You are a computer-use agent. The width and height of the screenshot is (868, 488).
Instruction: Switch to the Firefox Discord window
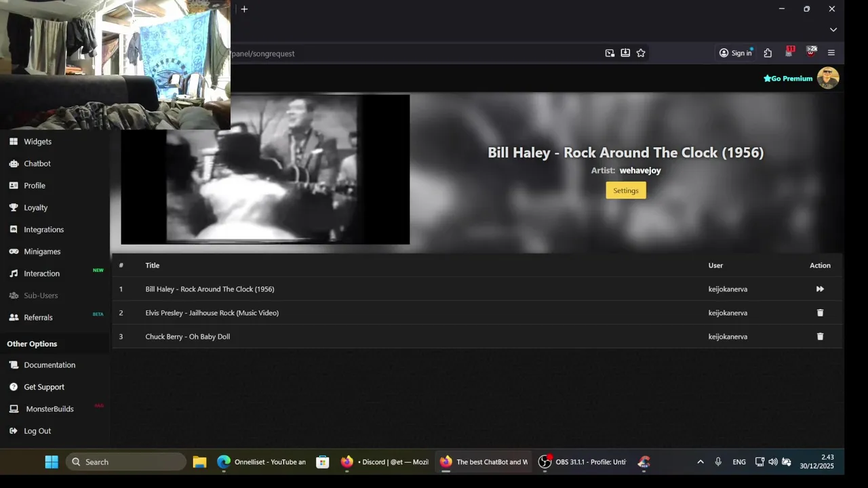(384, 462)
